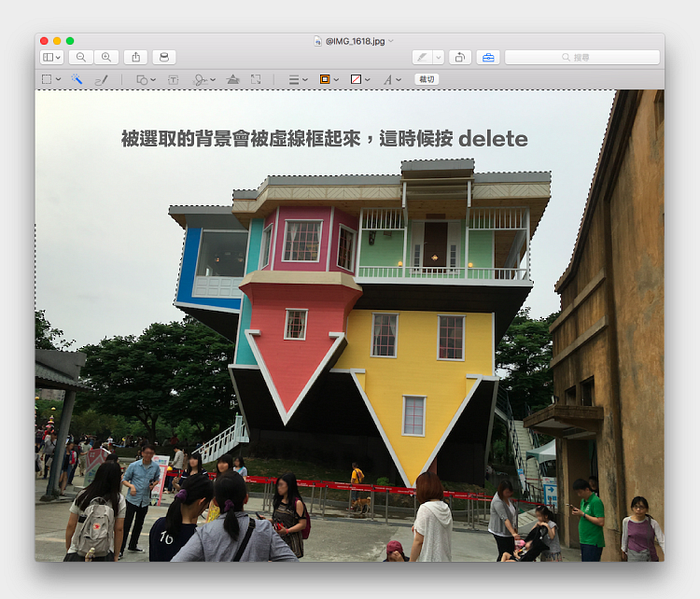Open the Shapes tool
Screen dimensions: 700x599
[x=142, y=80]
